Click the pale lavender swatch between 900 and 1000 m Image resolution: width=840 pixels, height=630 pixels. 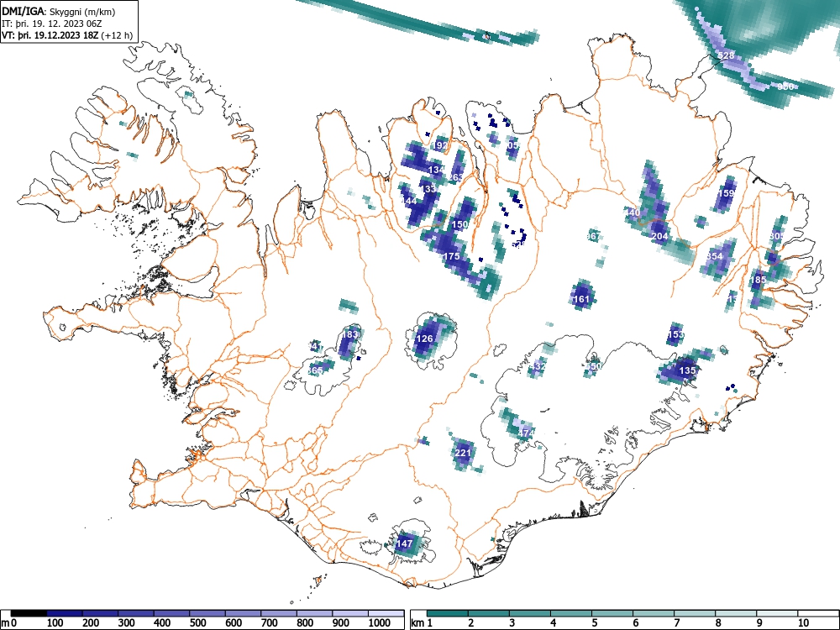point(350,613)
